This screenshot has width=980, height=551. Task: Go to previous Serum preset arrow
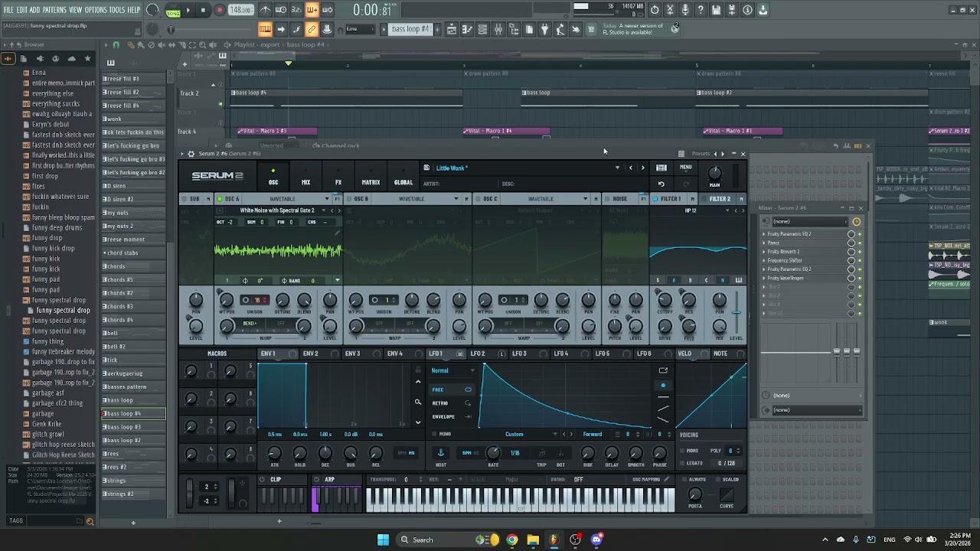[631, 168]
